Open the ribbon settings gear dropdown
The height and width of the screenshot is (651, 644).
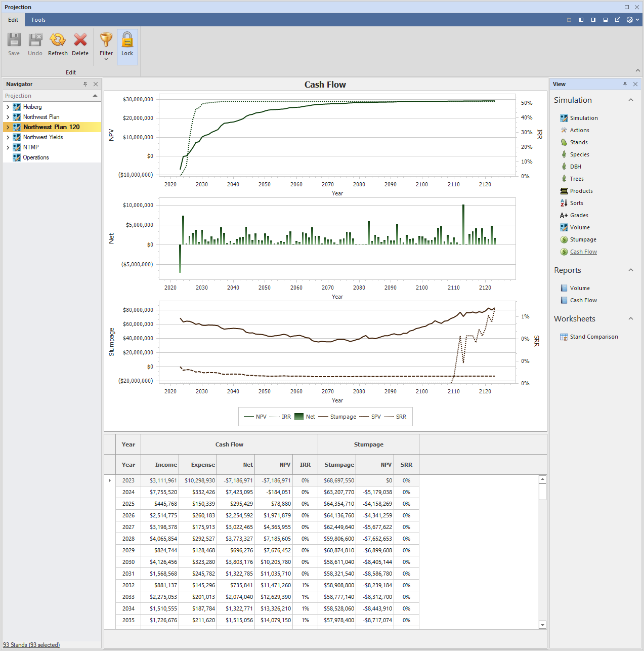click(633, 20)
